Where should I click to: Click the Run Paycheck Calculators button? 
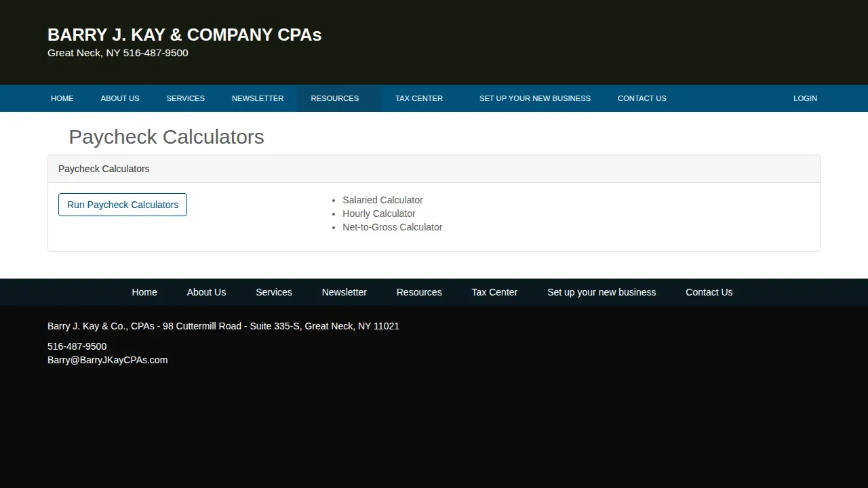click(123, 205)
